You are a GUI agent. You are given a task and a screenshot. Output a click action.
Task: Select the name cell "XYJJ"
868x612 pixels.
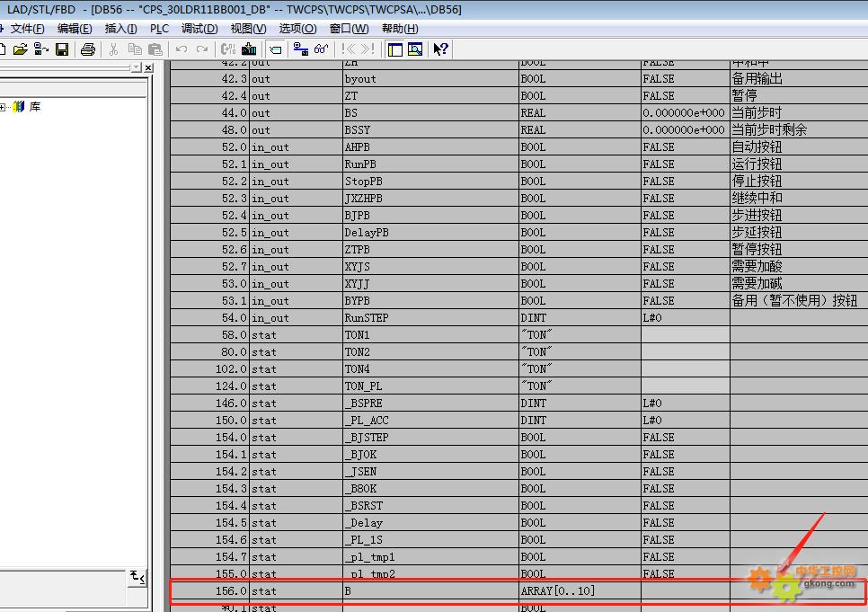tap(430, 284)
